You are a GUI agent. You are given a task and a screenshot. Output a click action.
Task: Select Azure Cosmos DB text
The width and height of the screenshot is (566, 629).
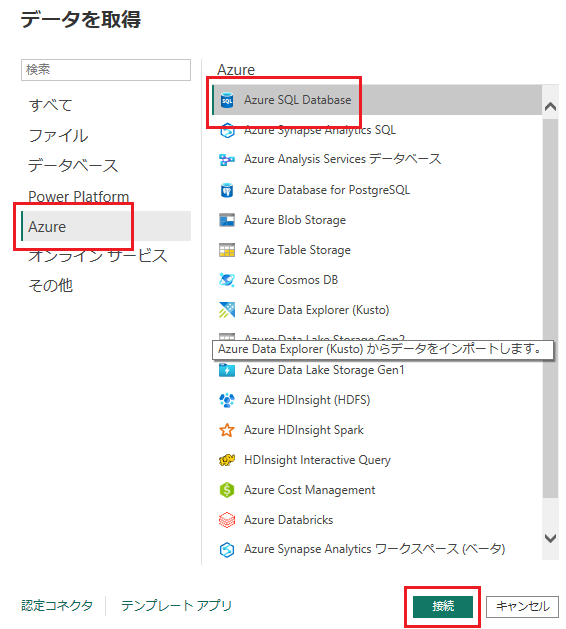click(291, 280)
